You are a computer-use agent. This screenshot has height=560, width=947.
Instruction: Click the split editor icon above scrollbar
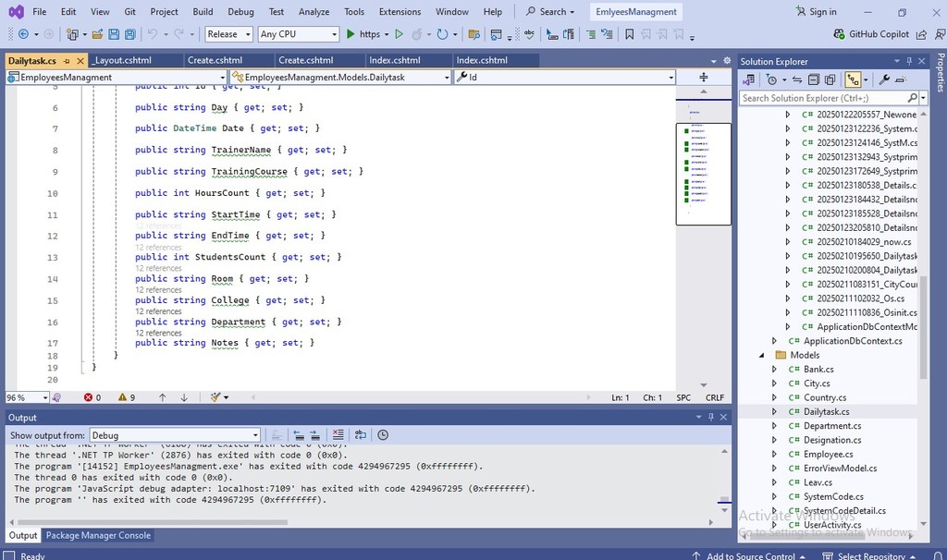(x=704, y=78)
